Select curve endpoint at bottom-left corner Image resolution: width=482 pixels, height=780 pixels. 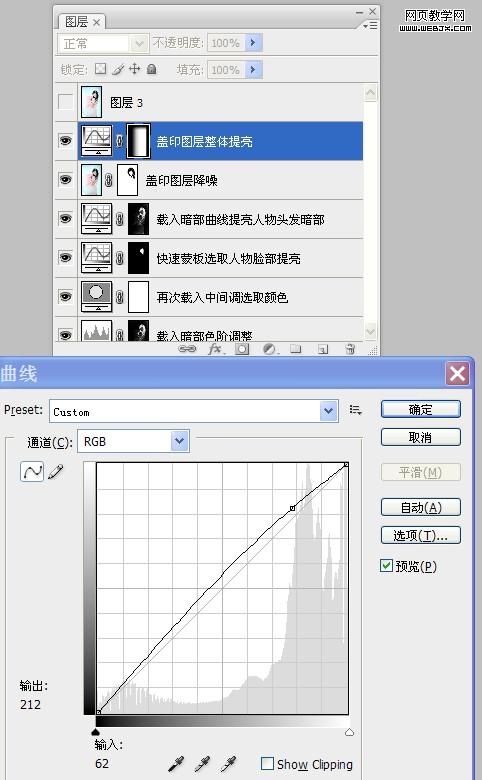coord(98,712)
